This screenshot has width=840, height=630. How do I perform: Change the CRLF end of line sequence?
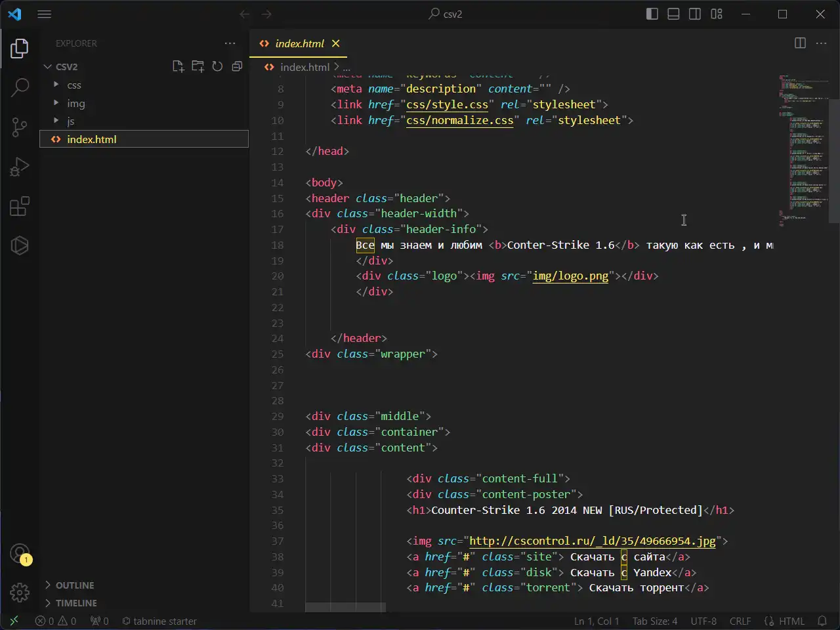pos(740,621)
